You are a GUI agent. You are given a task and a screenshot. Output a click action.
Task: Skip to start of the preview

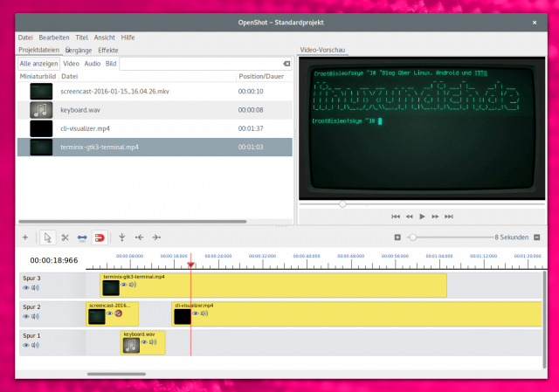tap(396, 217)
